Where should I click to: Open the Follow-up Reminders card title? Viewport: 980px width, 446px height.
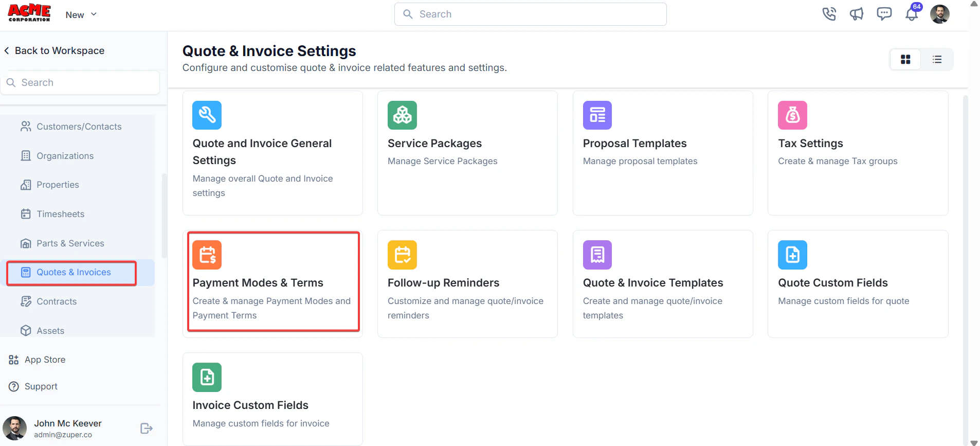click(x=443, y=283)
